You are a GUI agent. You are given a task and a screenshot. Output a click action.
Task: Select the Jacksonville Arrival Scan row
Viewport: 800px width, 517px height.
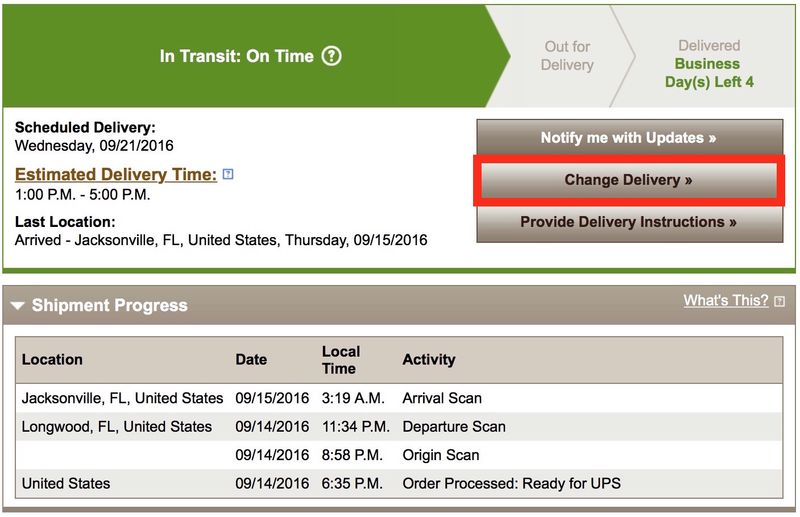[x=399, y=398]
